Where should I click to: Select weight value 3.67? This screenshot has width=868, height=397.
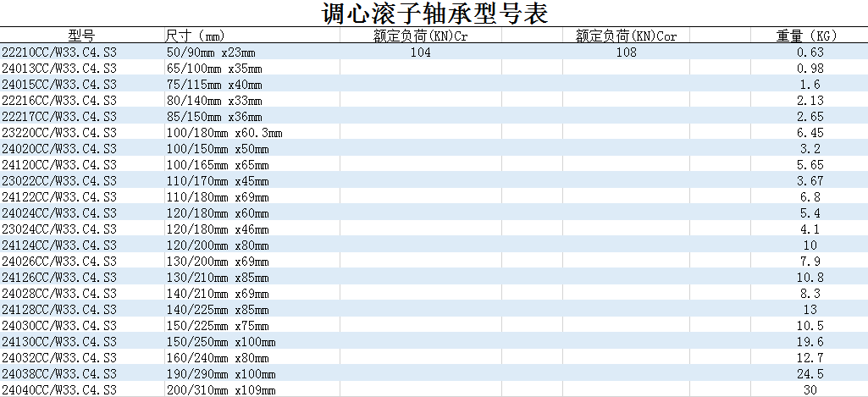[810, 181]
